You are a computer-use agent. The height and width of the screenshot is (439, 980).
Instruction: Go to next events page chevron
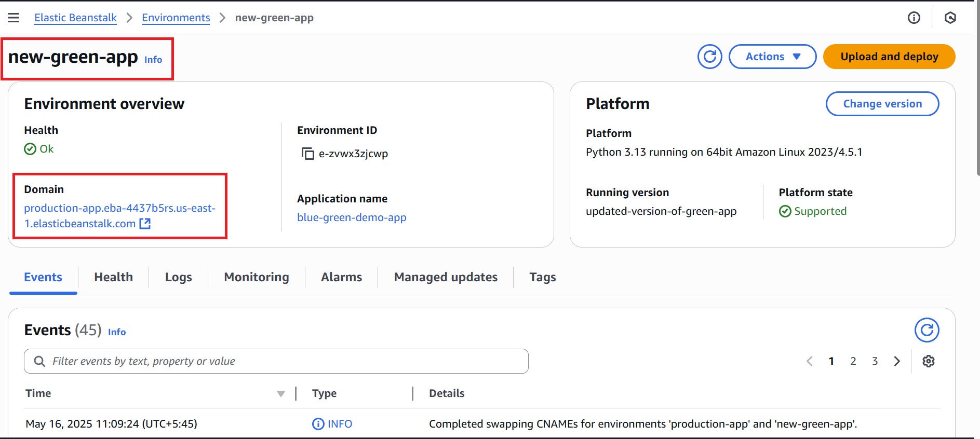click(x=897, y=361)
